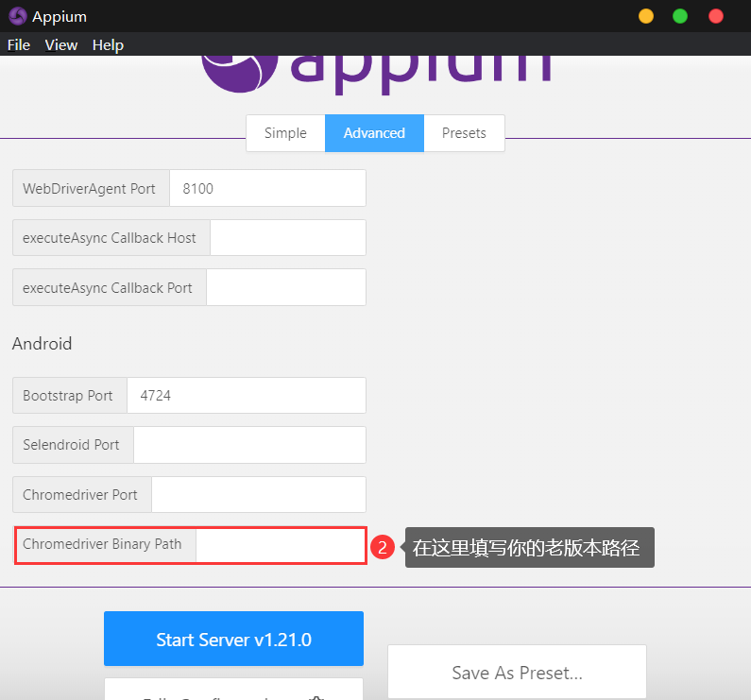Viewport: 751px width, 700px height.
Task: Focus the Chromedriver Port input
Action: pos(258,495)
